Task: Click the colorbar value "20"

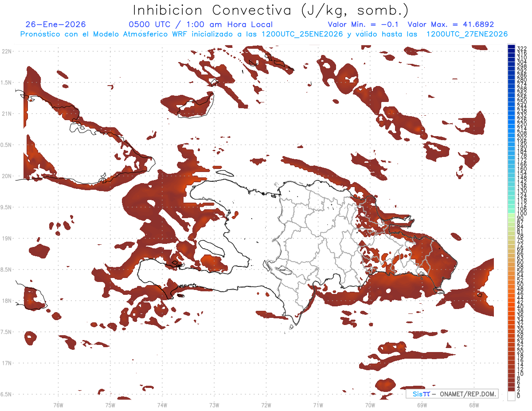Action: click(x=520, y=352)
